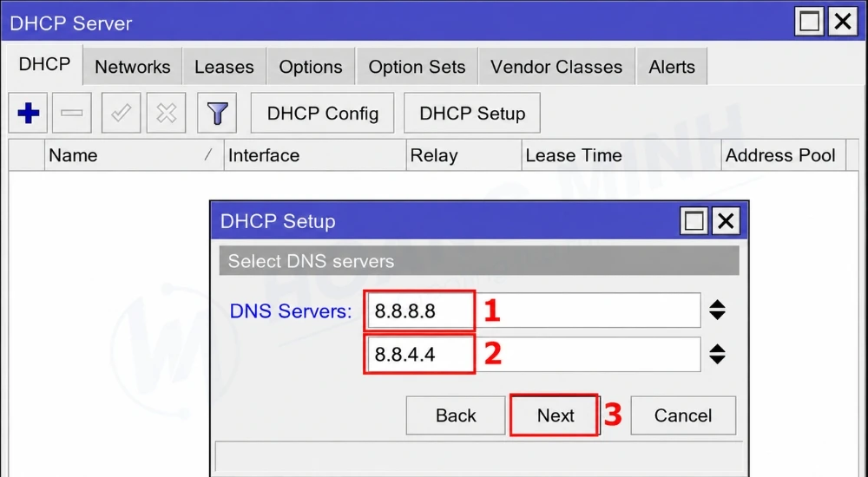Switch to the Networks tab

(x=132, y=67)
